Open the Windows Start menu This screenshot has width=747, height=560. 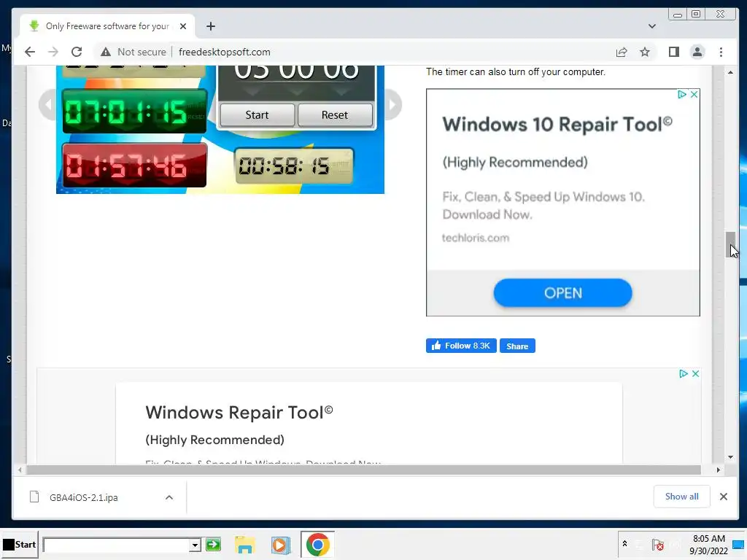pyautogui.click(x=20, y=545)
